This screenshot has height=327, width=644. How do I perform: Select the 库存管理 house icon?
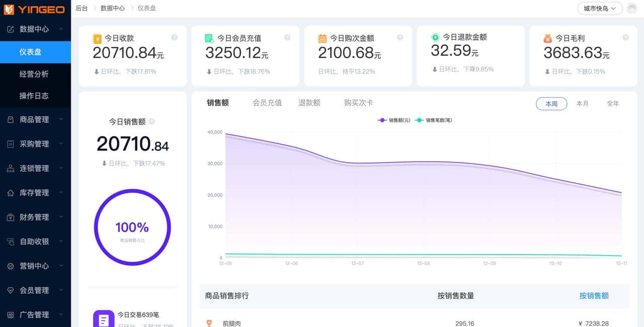coord(11,192)
